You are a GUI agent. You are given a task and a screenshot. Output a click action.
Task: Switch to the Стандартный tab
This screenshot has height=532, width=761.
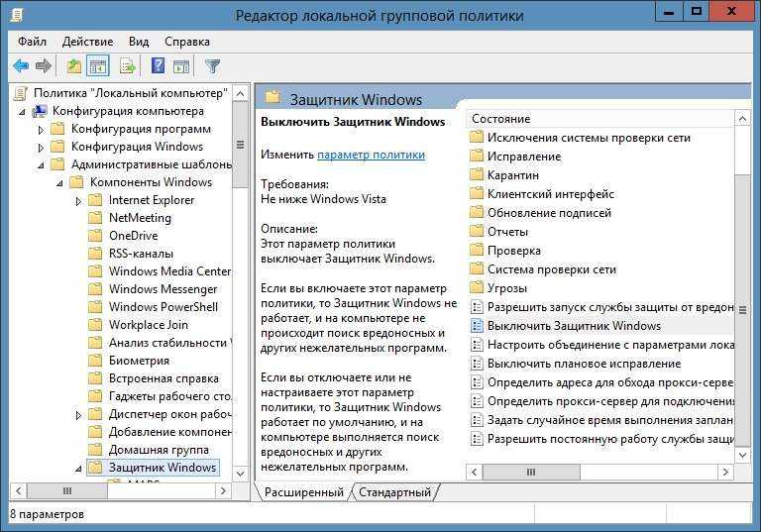tap(394, 492)
